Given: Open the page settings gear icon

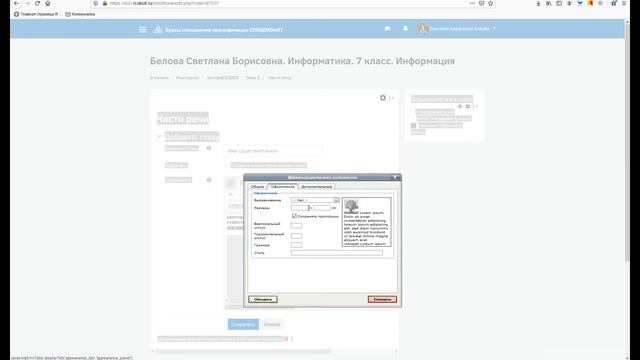Looking at the screenshot, I should click(x=383, y=98).
